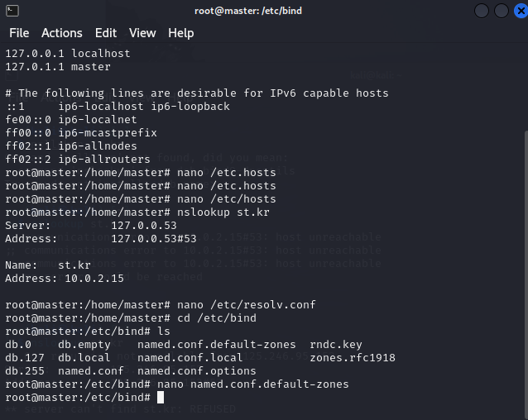Click db.empty in the ls listing
This screenshot has width=528, height=420.
point(84,344)
